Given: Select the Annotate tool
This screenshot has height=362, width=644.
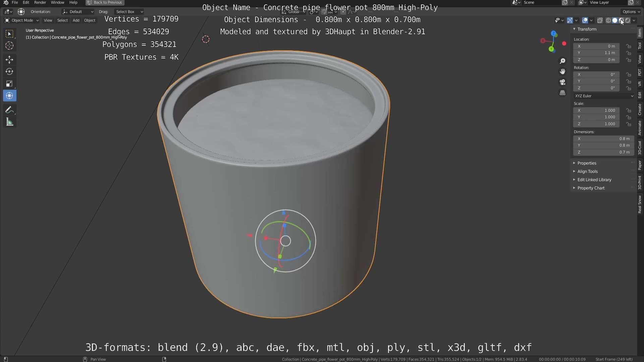Looking at the screenshot, I should coord(9,110).
